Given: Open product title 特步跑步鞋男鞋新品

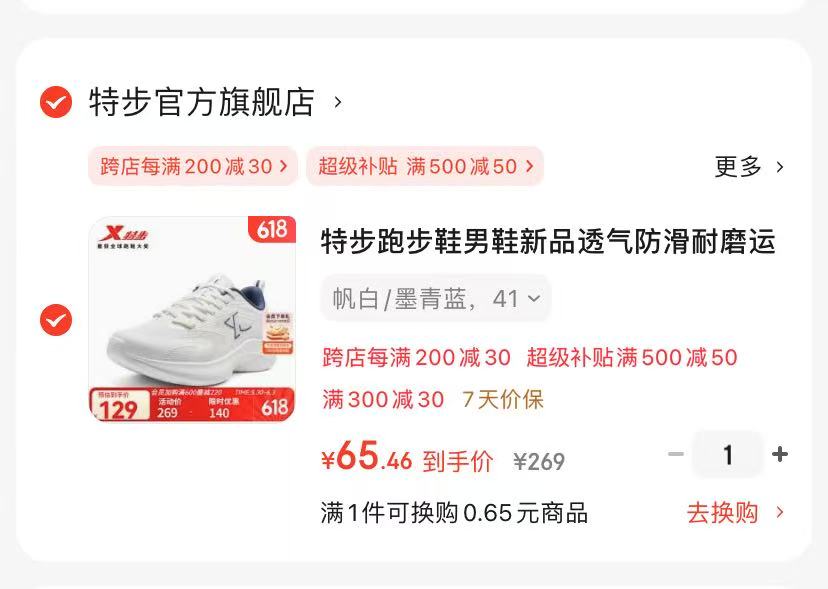Looking at the screenshot, I should tap(548, 242).
